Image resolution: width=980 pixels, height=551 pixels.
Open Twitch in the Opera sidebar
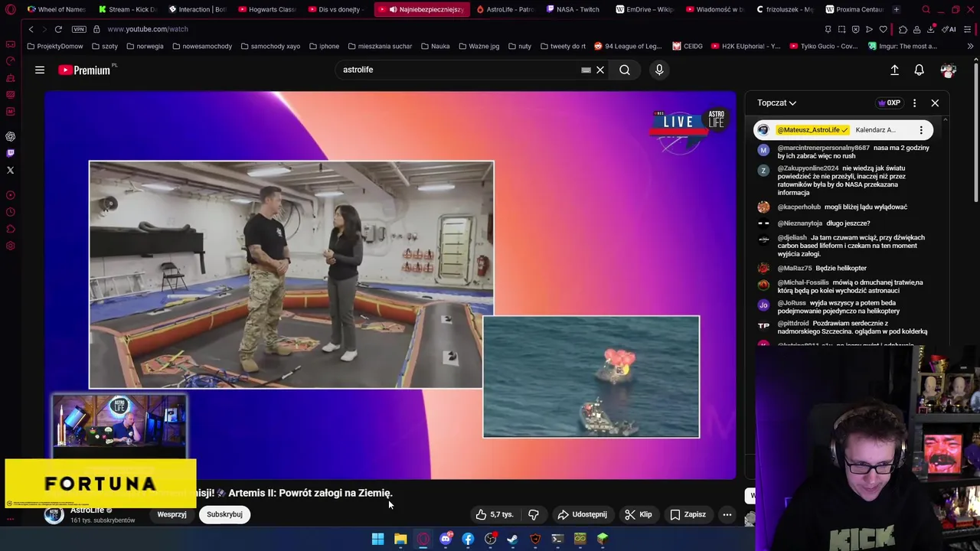pos(11,153)
